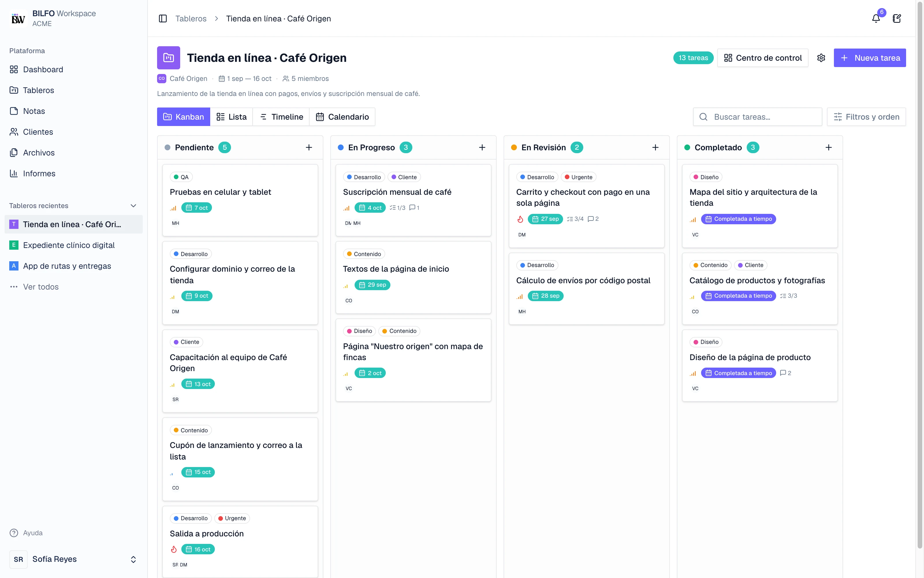Click the fire priority icon on Carrito card
The height and width of the screenshot is (578, 924).
pos(520,219)
